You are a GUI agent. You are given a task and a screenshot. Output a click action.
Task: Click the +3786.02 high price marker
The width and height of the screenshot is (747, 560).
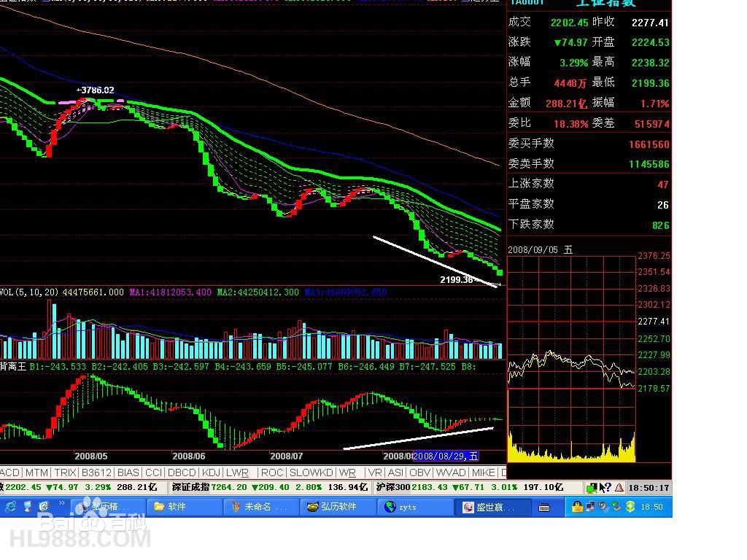coord(96,90)
